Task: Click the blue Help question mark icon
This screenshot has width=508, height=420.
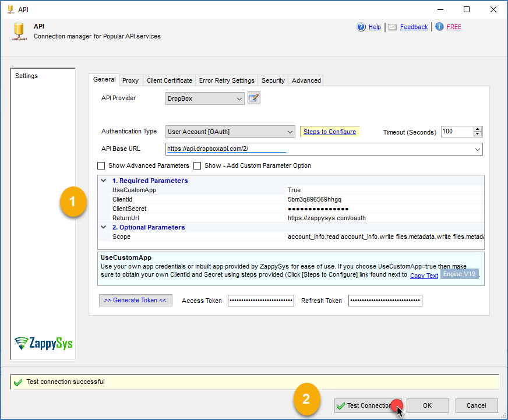Action: (361, 27)
